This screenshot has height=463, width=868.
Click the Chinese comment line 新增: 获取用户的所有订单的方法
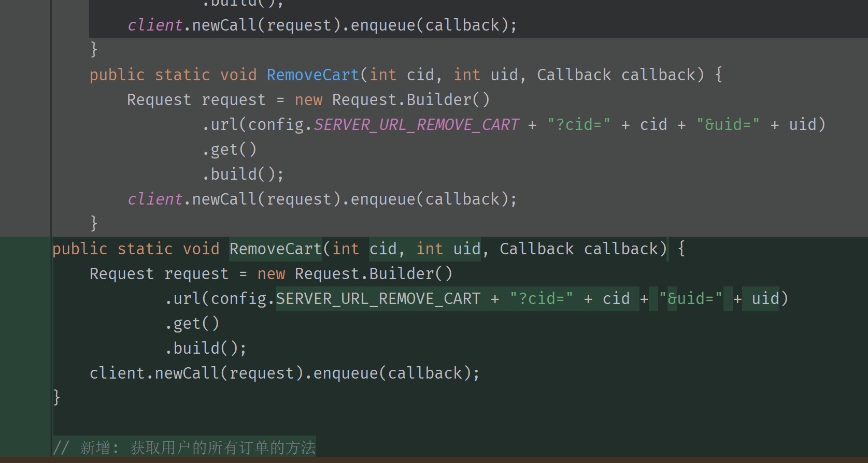click(184, 447)
